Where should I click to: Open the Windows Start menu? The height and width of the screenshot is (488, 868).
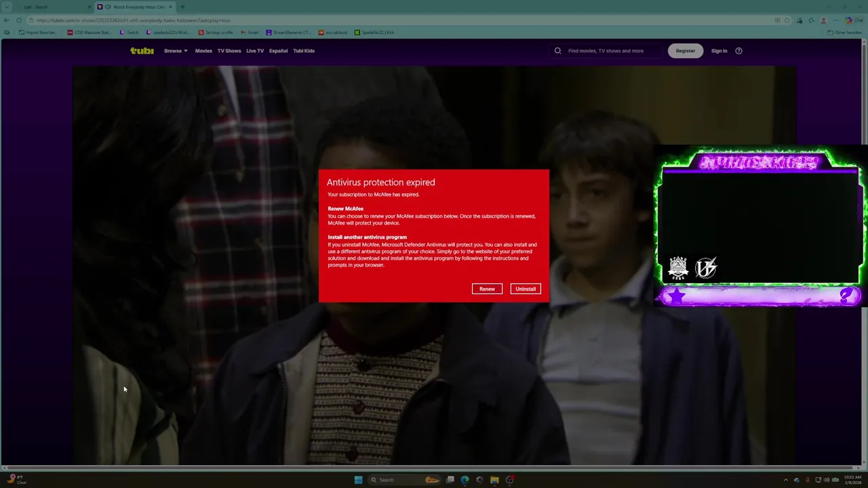tap(358, 480)
